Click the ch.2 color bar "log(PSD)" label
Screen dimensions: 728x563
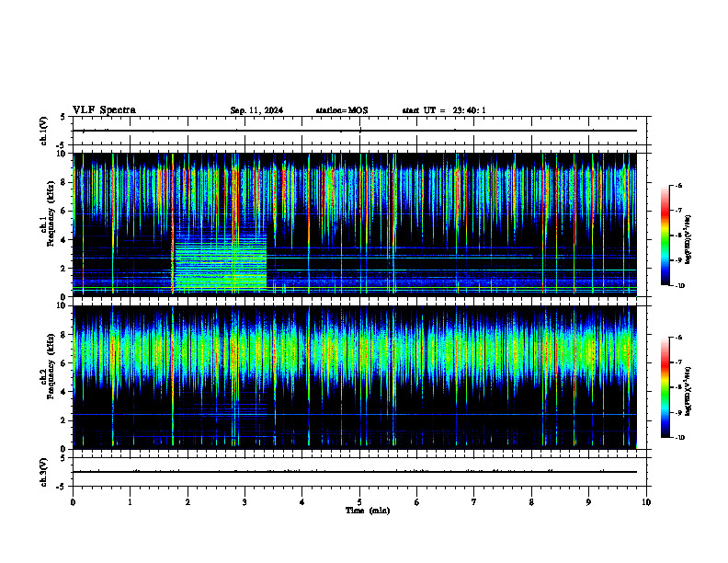tap(688, 391)
